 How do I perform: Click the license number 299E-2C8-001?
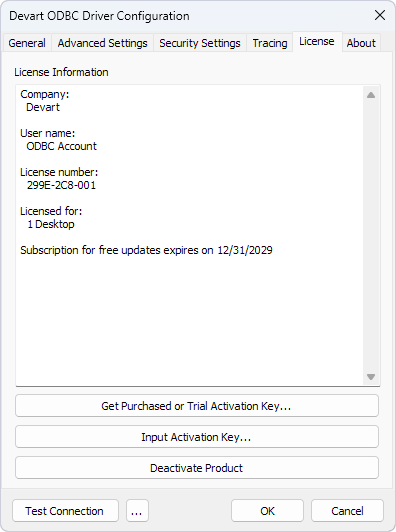[61, 185]
